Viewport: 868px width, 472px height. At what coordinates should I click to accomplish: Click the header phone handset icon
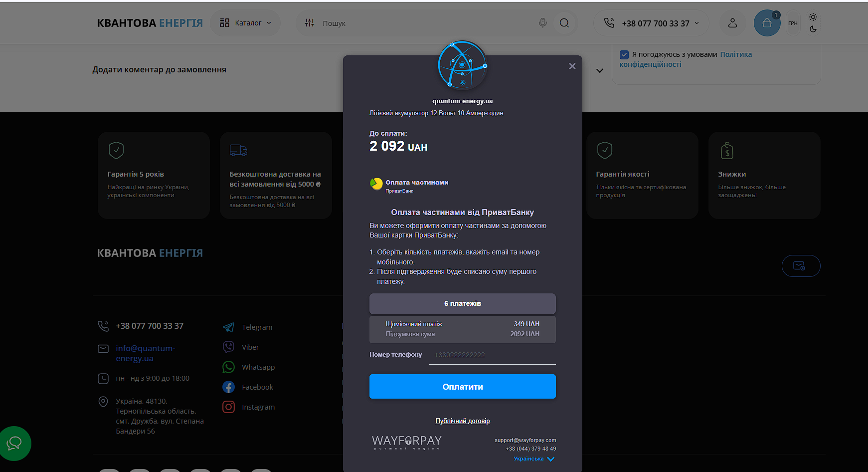(x=609, y=23)
